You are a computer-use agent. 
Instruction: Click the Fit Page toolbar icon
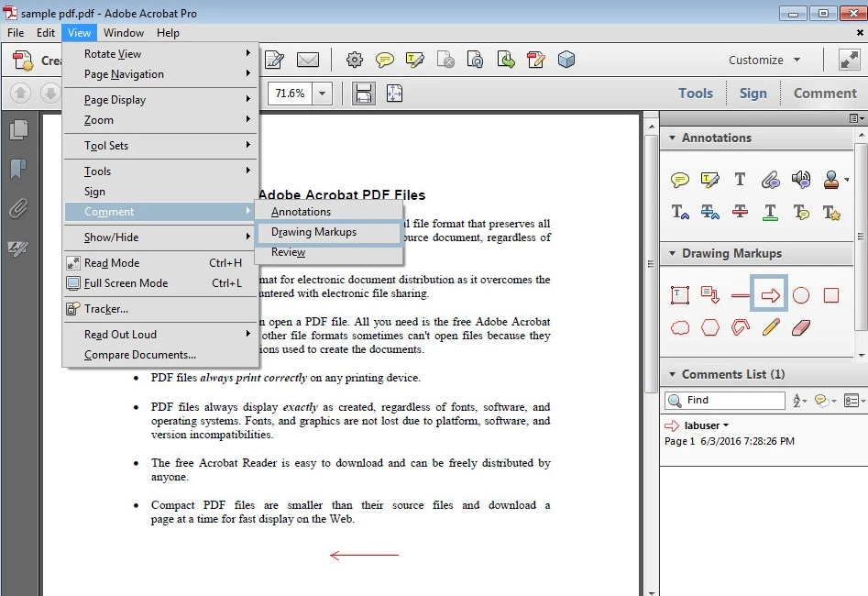click(394, 93)
